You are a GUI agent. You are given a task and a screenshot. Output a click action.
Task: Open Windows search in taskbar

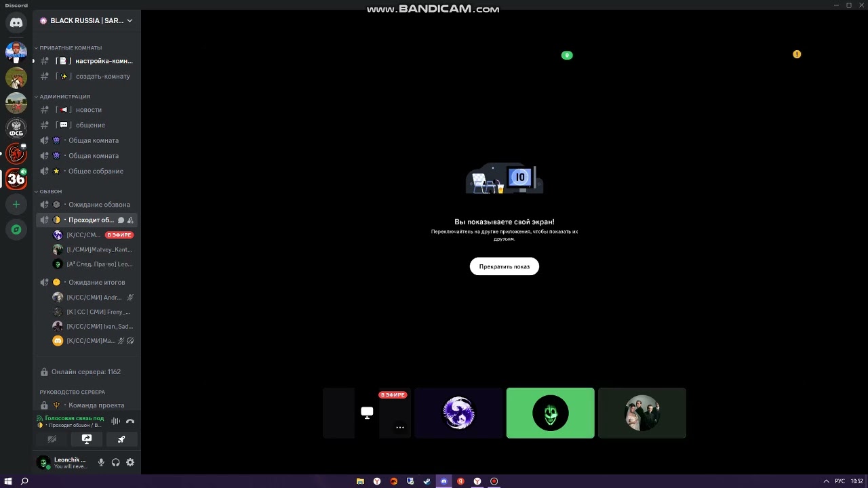24,481
